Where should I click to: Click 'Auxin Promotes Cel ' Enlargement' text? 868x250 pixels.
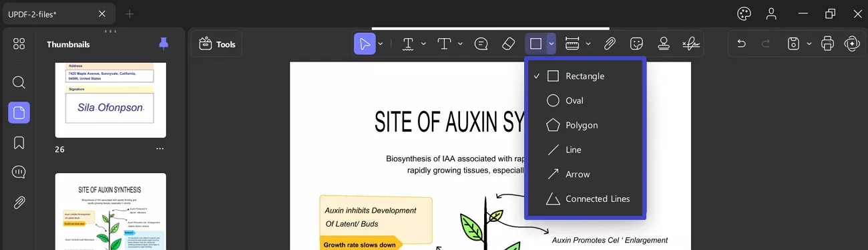610,240
